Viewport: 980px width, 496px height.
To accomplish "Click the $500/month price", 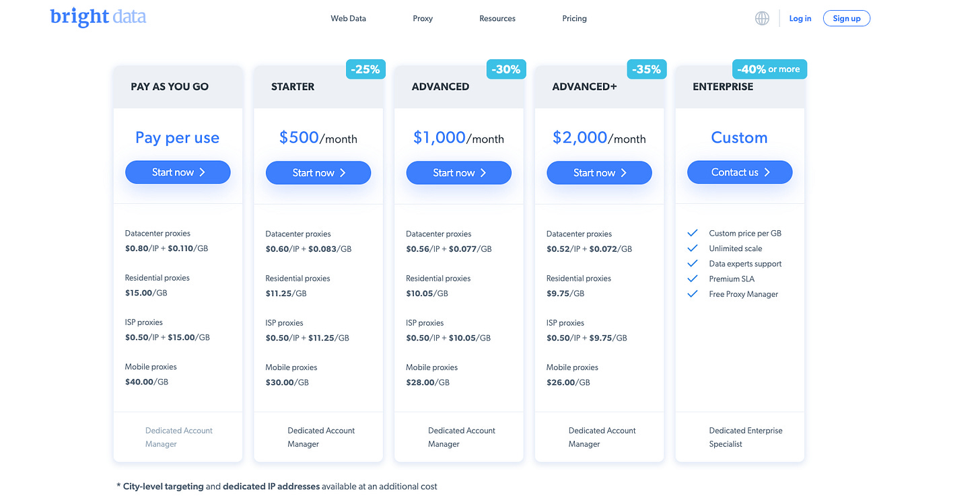I will 318,138.
